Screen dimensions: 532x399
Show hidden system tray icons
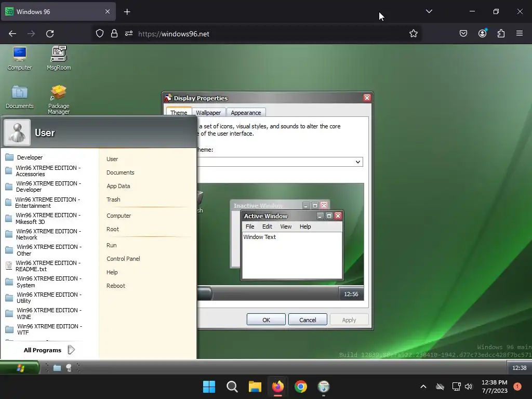(x=423, y=387)
